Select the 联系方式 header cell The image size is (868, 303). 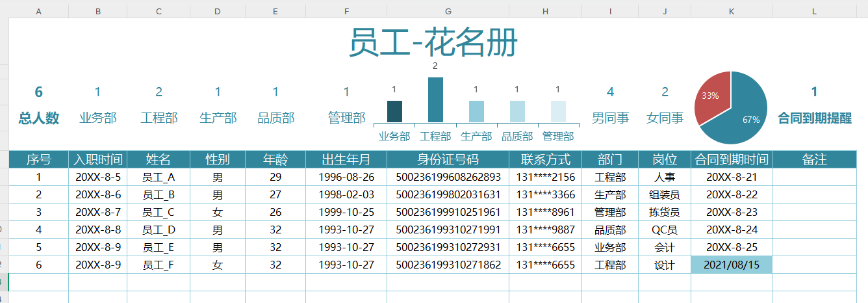click(x=545, y=159)
